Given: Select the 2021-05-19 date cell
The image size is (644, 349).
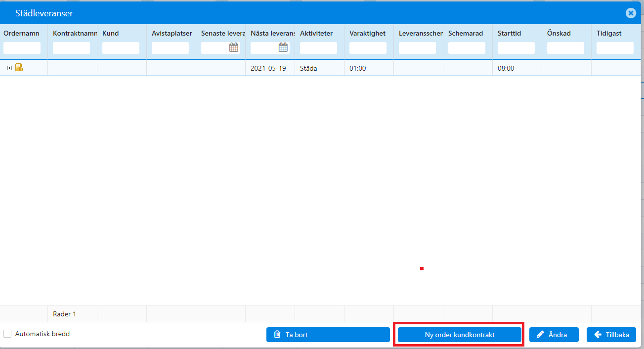Looking at the screenshot, I should [x=270, y=68].
